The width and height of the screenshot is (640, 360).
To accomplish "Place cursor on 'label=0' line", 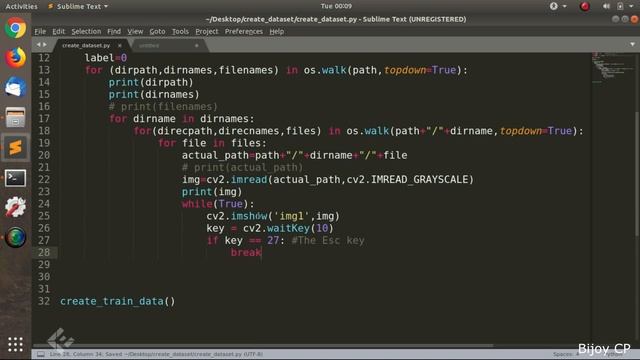I will (x=106, y=58).
